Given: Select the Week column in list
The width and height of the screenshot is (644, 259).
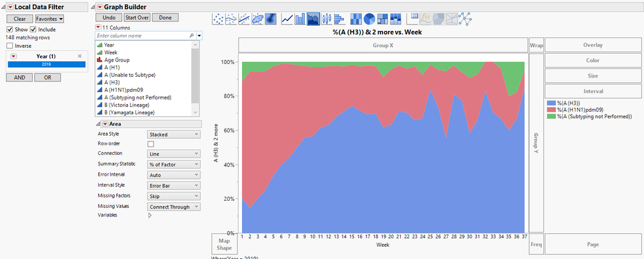Looking at the screenshot, I should click(x=111, y=52).
